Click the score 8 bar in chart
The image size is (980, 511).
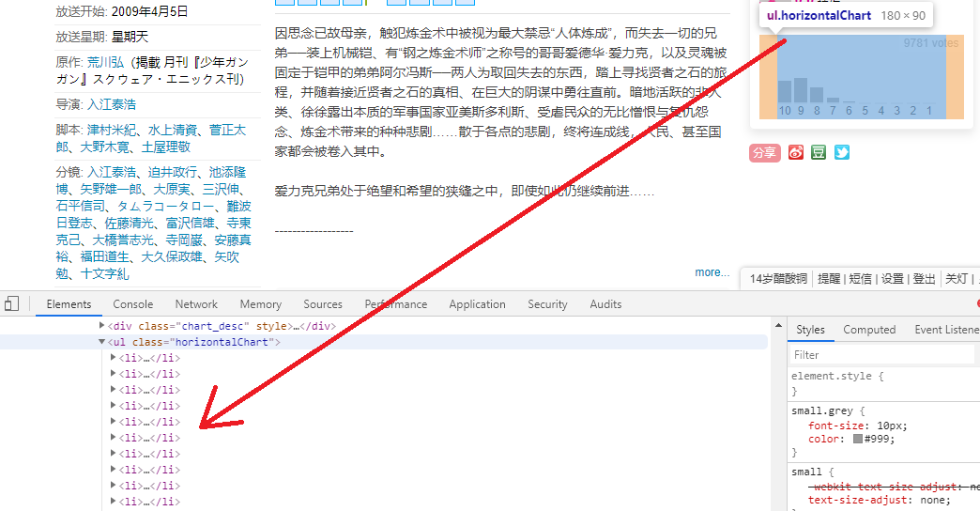(x=817, y=95)
